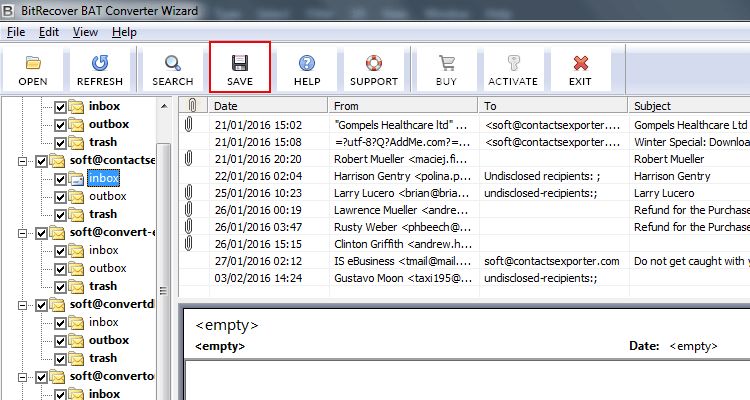
Task: Click the BitRecover app icon in title bar
Action: click(8, 10)
